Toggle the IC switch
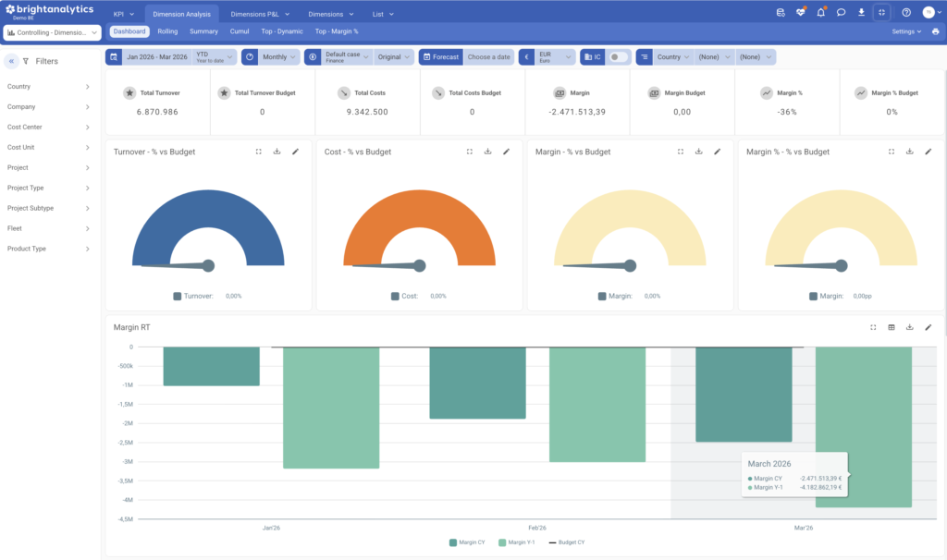 [x=619, y=56]
